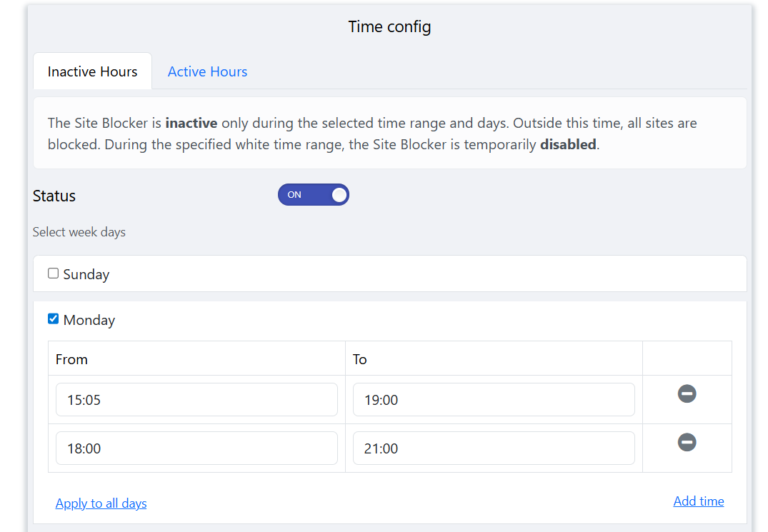
Task: Uncheck the Monday checkbox
Action: (54, 319)
